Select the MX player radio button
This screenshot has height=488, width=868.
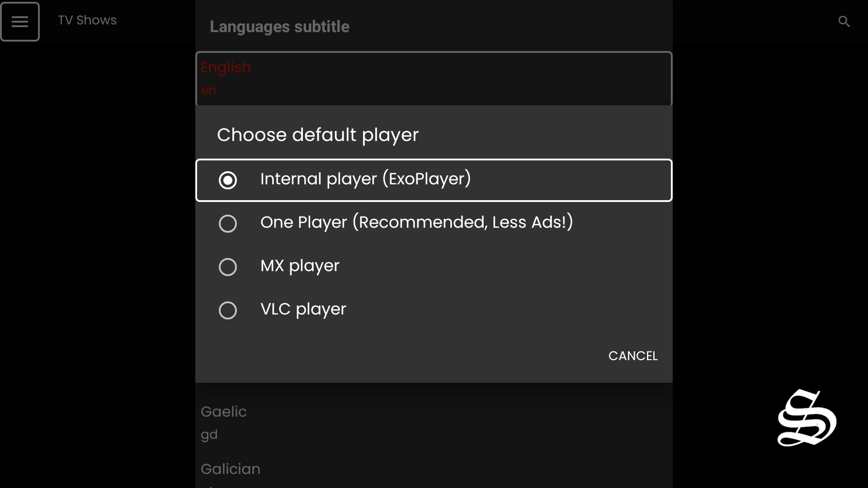pyautogui.click(x=227, y=267)
